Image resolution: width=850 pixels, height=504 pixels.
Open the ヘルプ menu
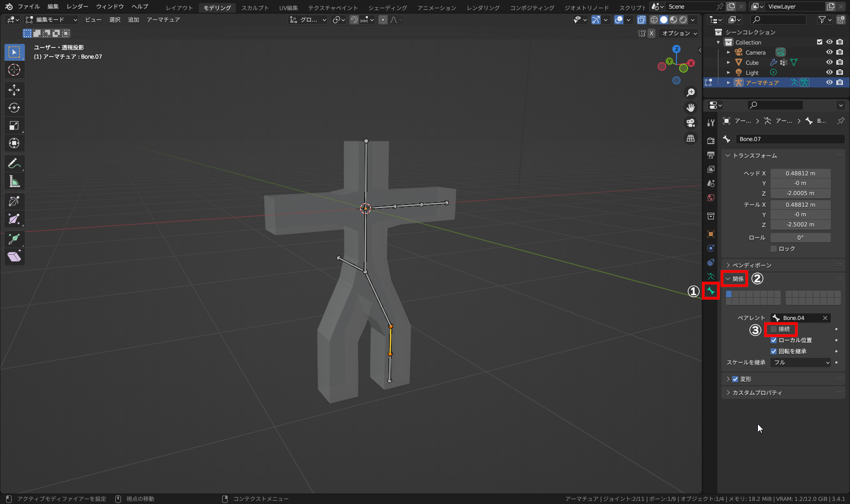point(140,7)
